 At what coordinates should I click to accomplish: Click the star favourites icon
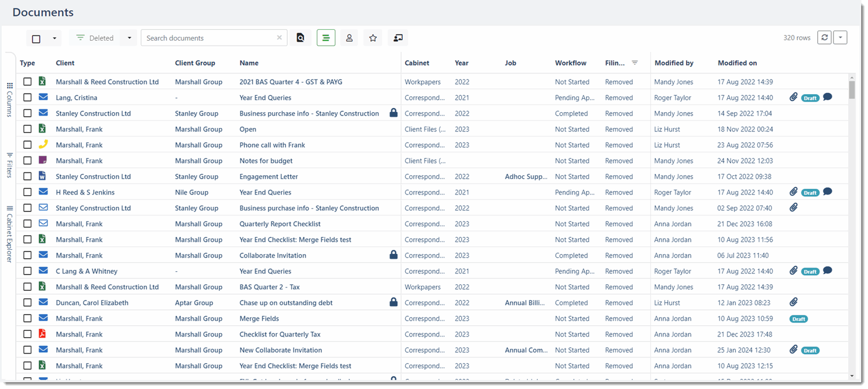pyautogui.click(x=373, y=38)
